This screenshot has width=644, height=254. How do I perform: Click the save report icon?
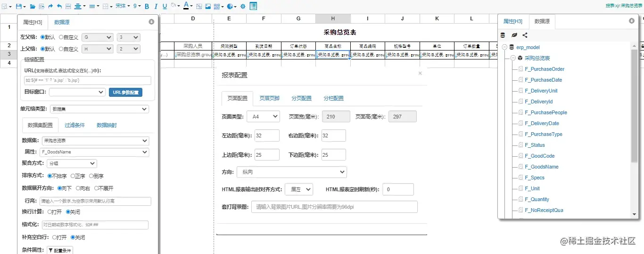click(x=18, y=7)
